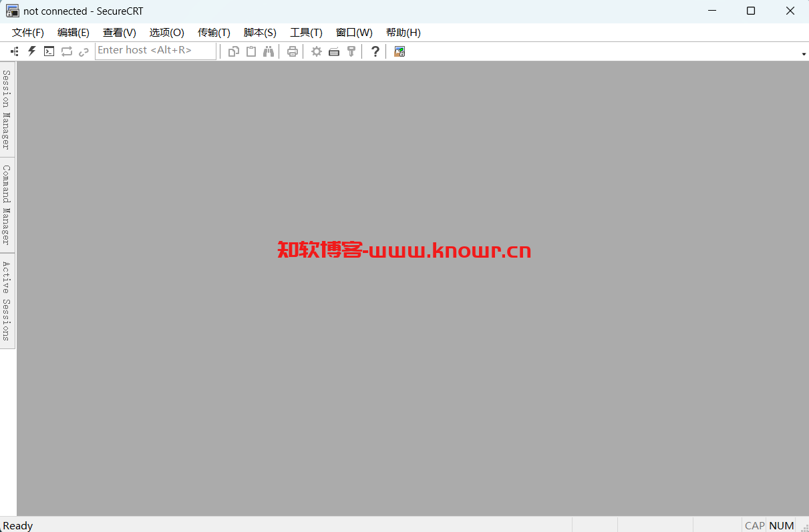Click the Disconnect chain-link icon

(x=84, y=51)
